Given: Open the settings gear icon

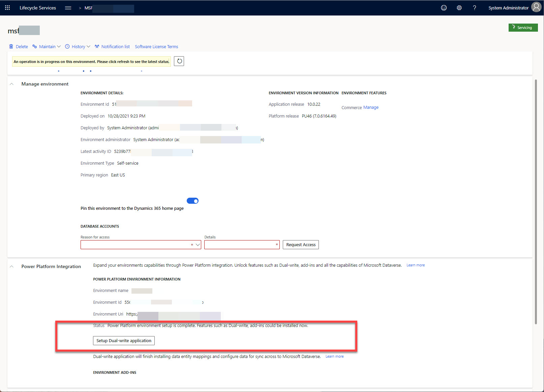Looking at the screenshot, I should pos(459,7).
